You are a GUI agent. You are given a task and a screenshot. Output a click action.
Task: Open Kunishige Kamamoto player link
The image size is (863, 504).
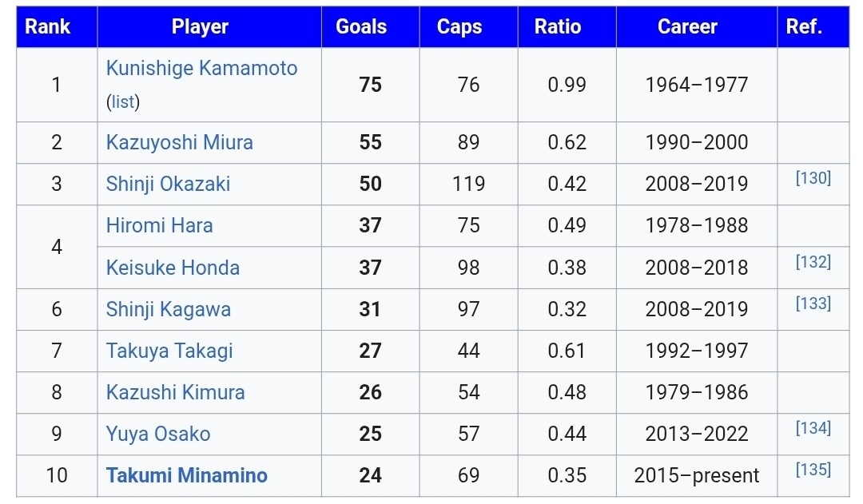[x=201, y=69]
